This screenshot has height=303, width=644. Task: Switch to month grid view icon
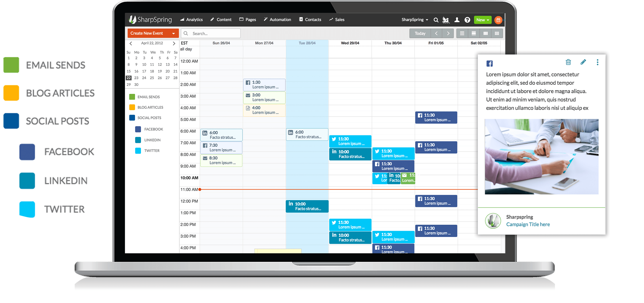[x=497, y=33]
